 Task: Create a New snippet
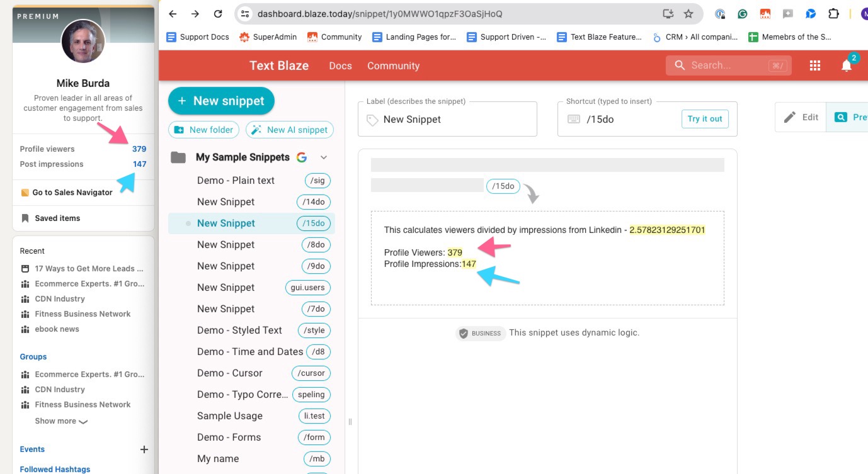221,101
